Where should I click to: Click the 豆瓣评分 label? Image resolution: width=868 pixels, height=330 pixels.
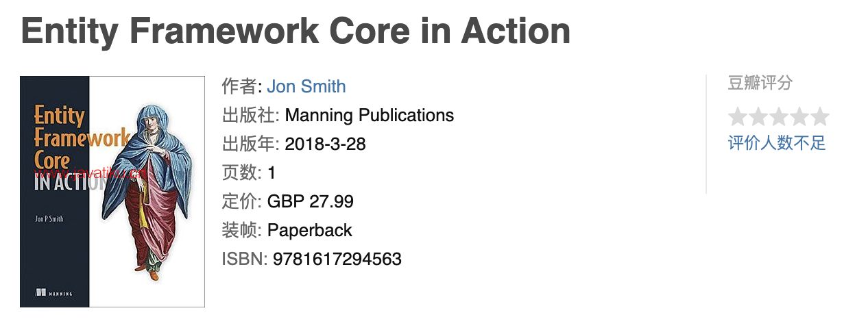tap(760, 84)
